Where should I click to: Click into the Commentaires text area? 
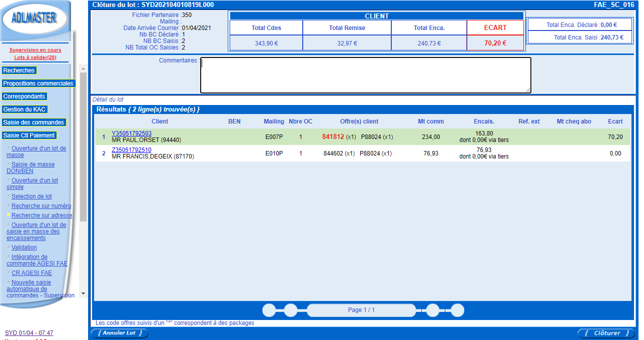366,75
